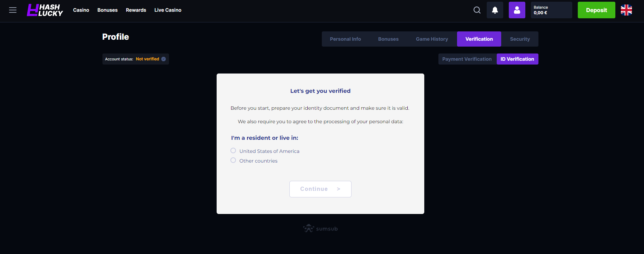Viewport: 644px width, 254px height.
Task: Select United States of America radio option
Action: click(x=233, y=151)
